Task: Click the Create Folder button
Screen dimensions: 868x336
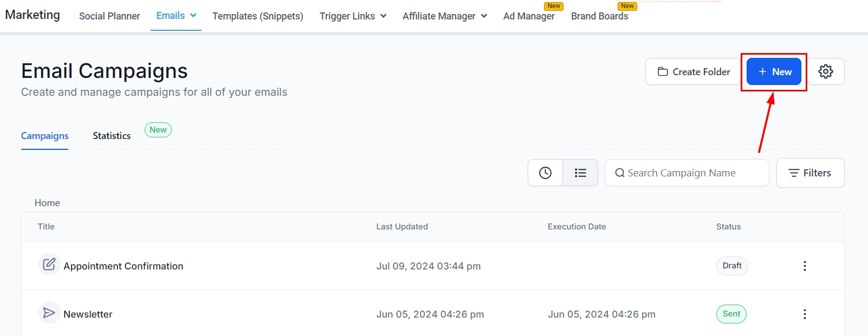Action: pyautogui.click(x=694, y=71)
